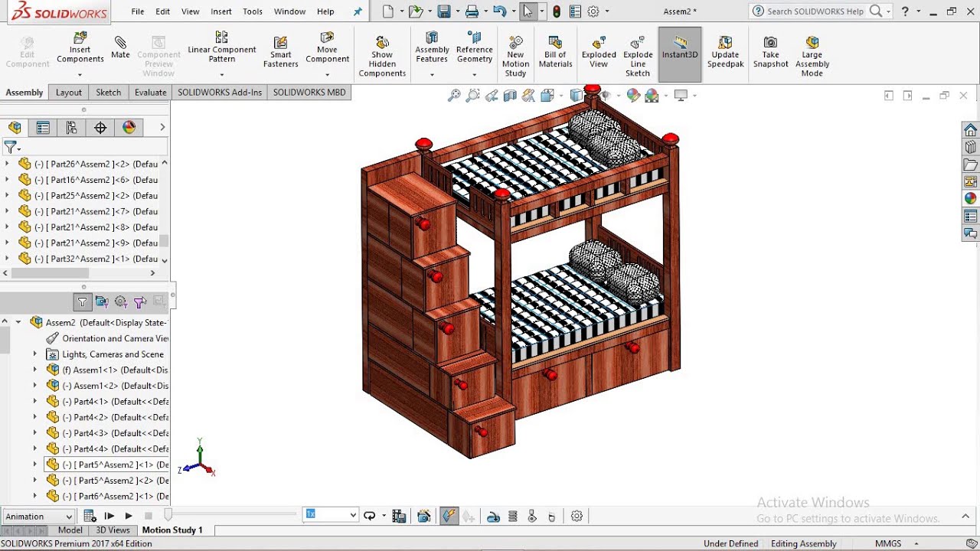This screenshot has height=551, width=980.
Task: Switch to the SOLIDWORKS Add-Ins tab
Action: click(220, 93)
